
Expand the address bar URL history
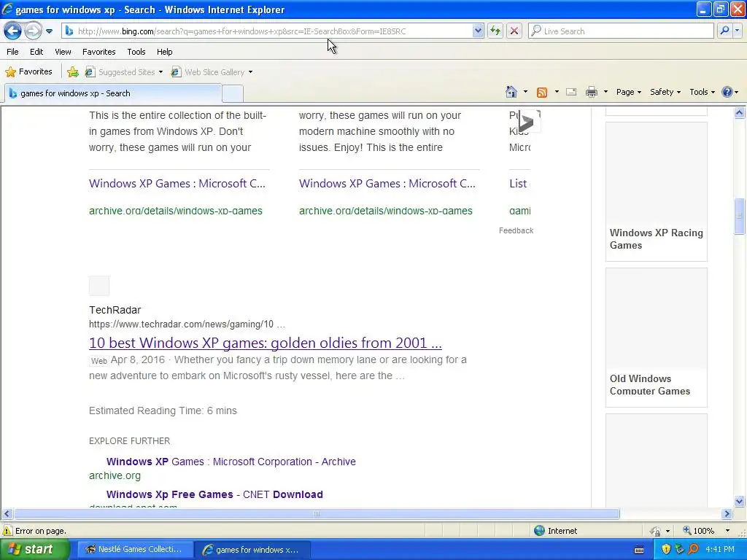[478, 31]
